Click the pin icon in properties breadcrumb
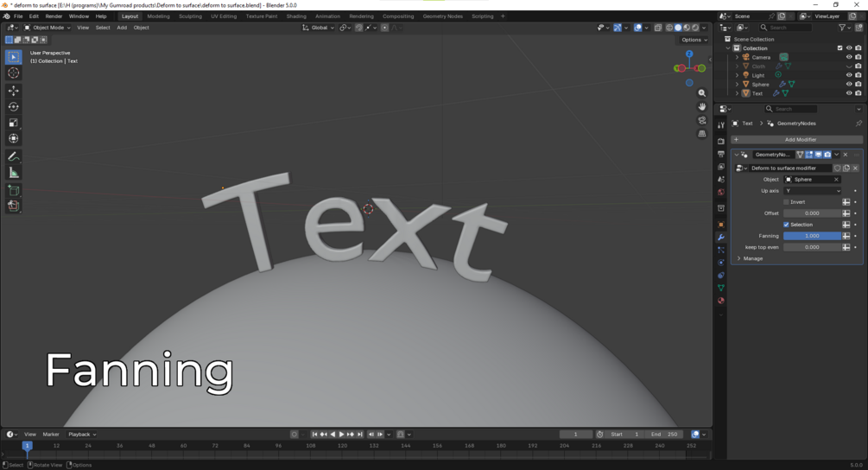Viewport: 868px width, 470px height. [858, 124]
